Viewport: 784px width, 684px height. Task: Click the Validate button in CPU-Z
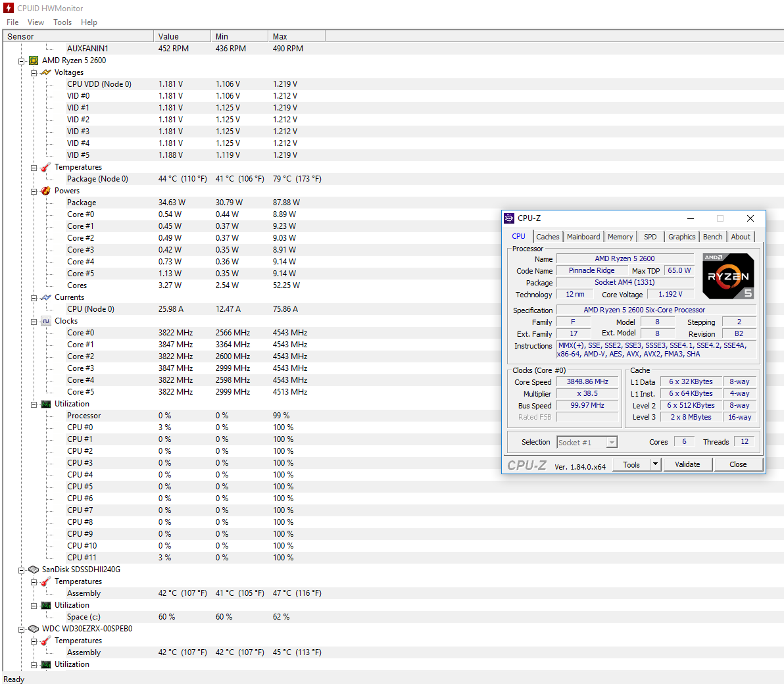coord(687,464)
